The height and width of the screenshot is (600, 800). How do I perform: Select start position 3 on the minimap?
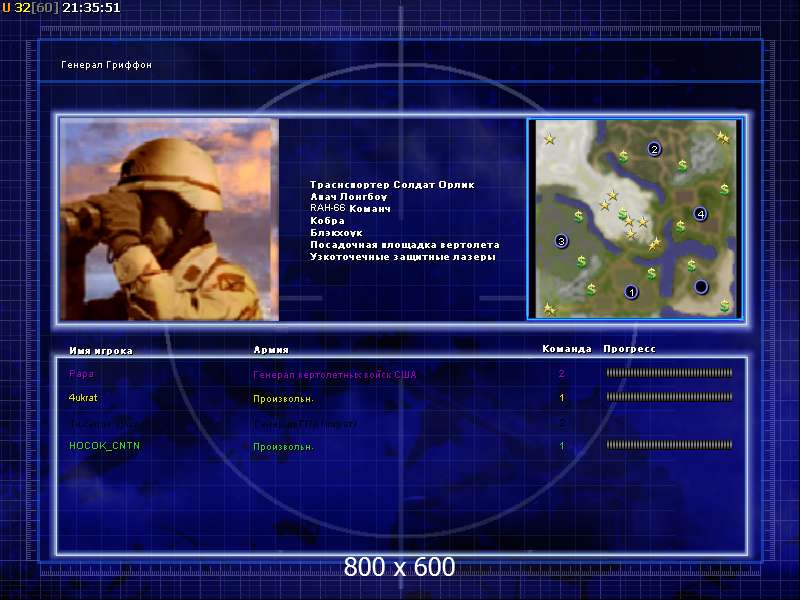[561, 241]
